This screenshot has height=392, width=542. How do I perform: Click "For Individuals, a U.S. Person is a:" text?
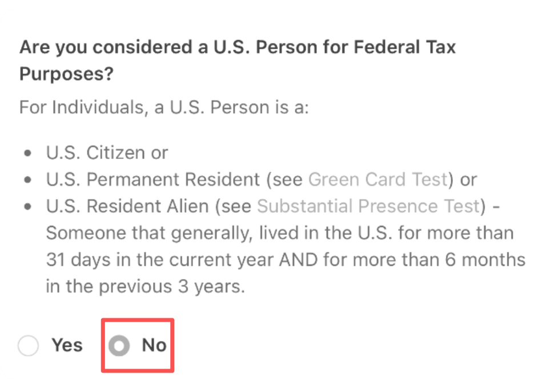[164, 107]
